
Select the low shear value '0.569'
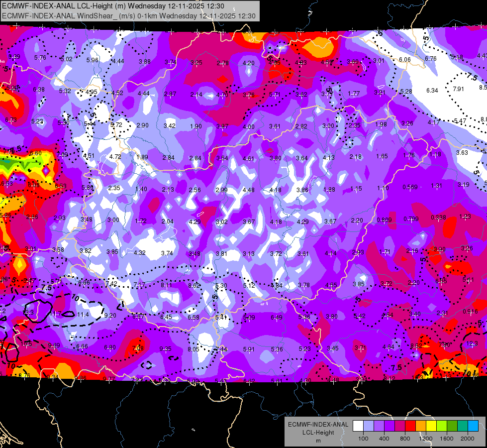410,187
